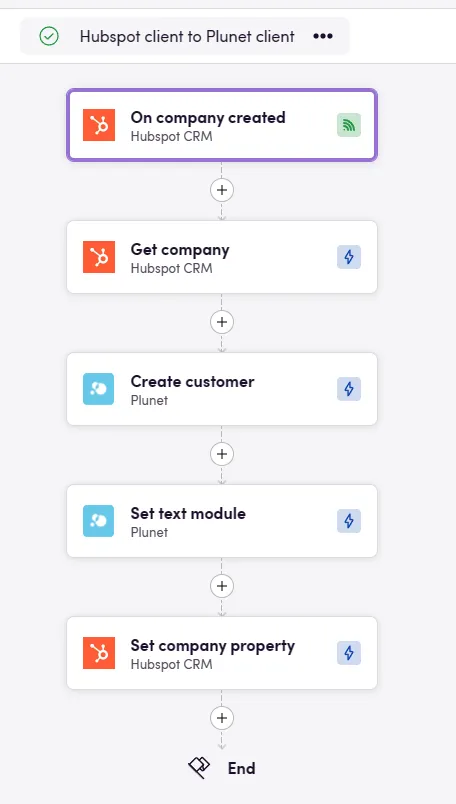Select the 'Hubspot client to Plunet client' title
The width and height of the screenshot is (456, 804).
click(187, 36)
